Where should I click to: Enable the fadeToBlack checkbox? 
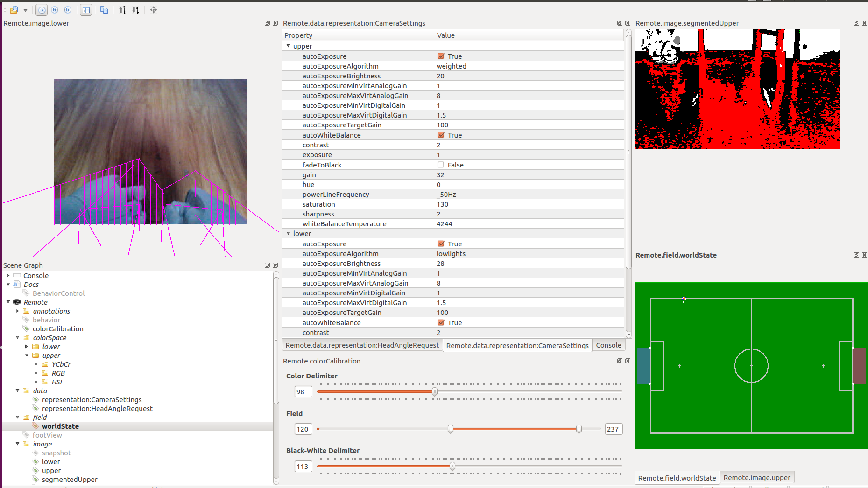(441, 165)
